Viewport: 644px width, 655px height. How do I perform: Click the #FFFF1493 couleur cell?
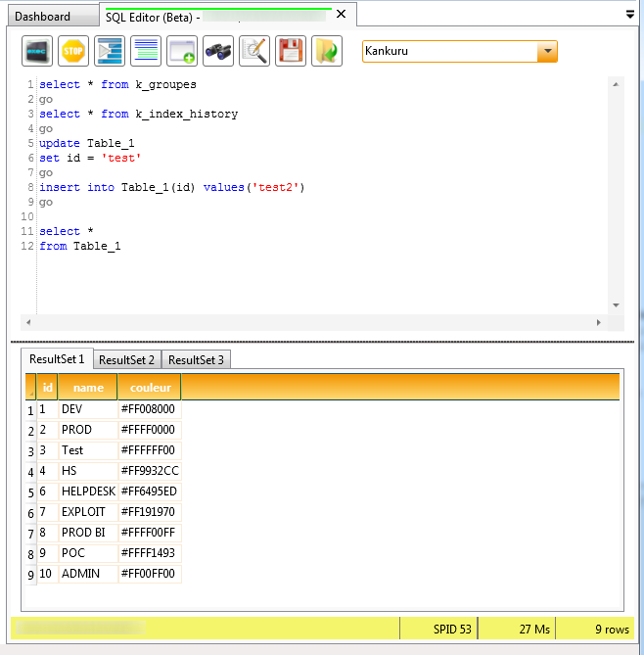pos(150,553)
